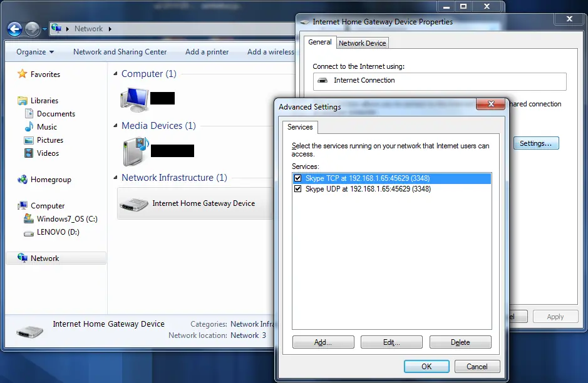Cancel the Advanced Settings dialog
Image resolution: width=588 pixels, height=383 pixels.
pos(477,366)
